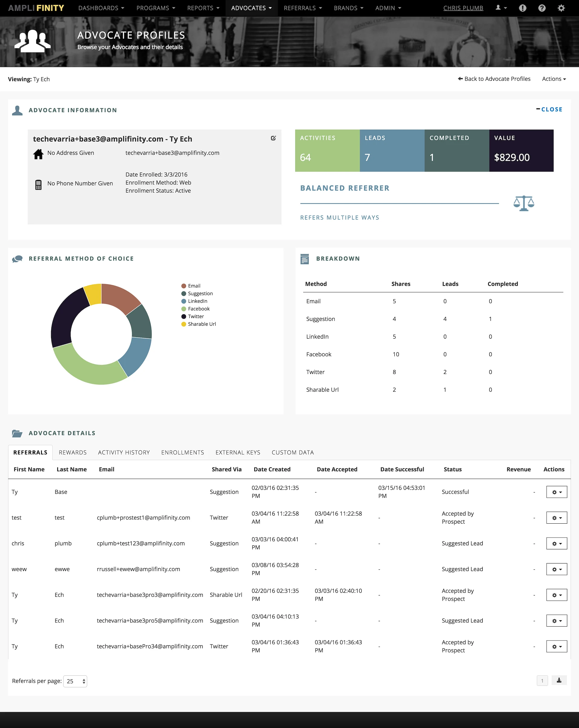This screenshot has height=728, width=579.
Task: Click Back to Advocate Profiles
Action: (494, 79)
